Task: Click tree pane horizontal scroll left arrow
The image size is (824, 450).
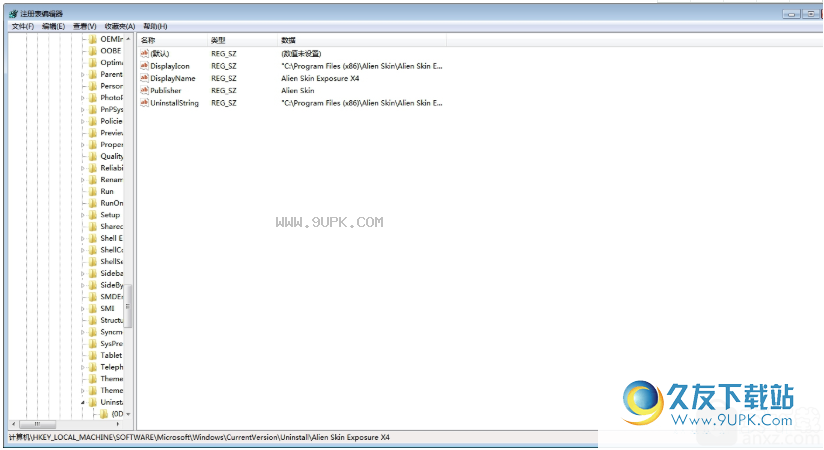Action: [14, 424]
